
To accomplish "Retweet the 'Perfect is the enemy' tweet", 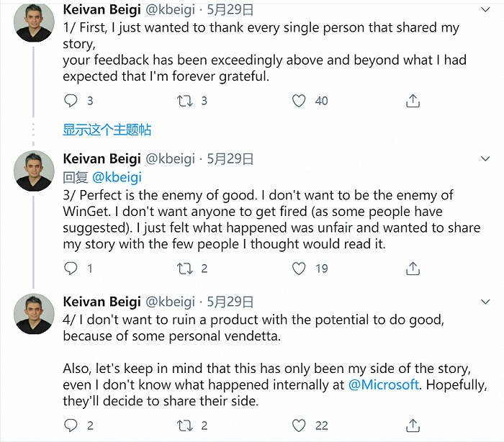I will 185,269.
